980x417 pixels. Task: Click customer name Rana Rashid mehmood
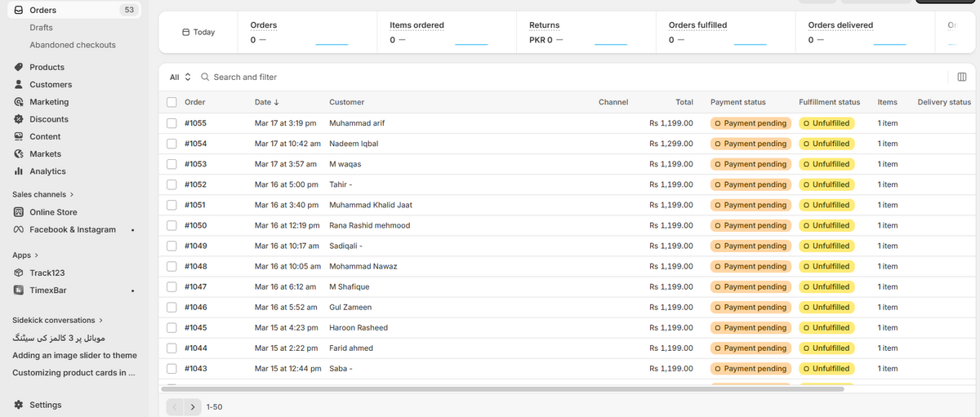pos(370,225)
